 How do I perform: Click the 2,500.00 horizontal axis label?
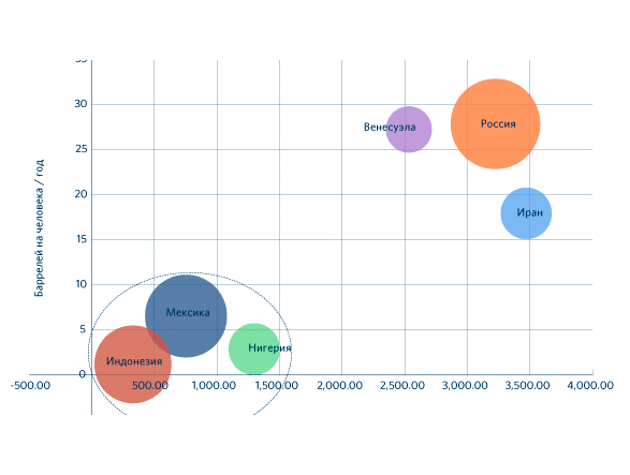tap(402, 385)
